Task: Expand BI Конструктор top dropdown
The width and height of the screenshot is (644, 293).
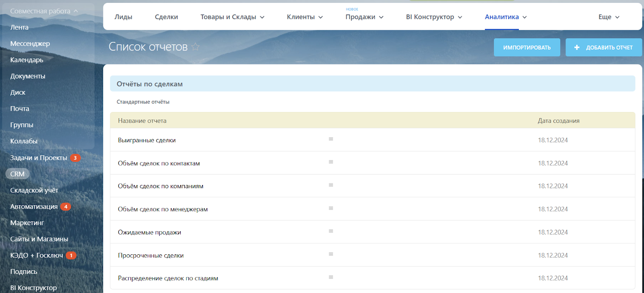Action: (460, 17)
